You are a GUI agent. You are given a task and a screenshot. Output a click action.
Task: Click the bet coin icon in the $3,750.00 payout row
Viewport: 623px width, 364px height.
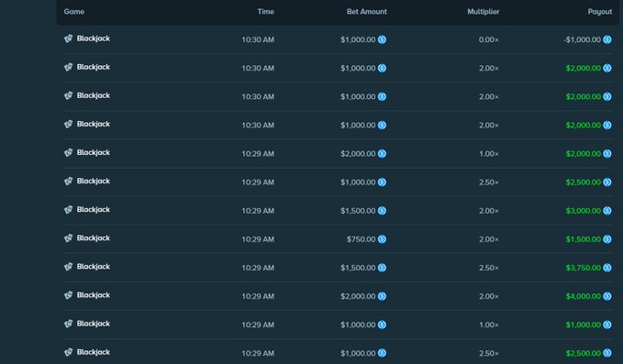(382, 268)
